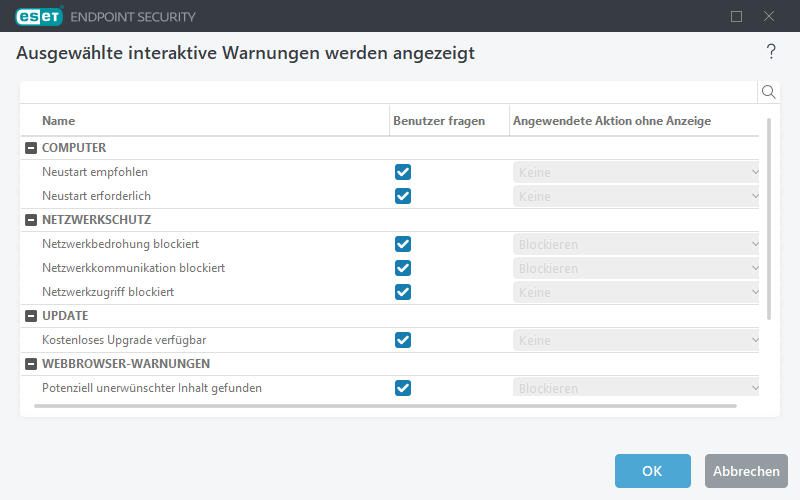Open action dropdown for Neustart erforderlich
This screenshot has width=800, height=500.
(x=636, y=196)
